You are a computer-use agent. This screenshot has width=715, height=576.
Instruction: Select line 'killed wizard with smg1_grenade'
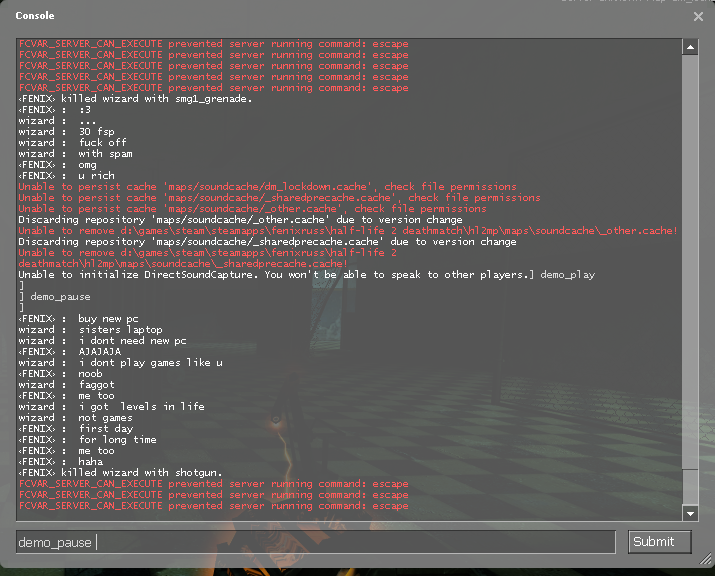(135, 99)
